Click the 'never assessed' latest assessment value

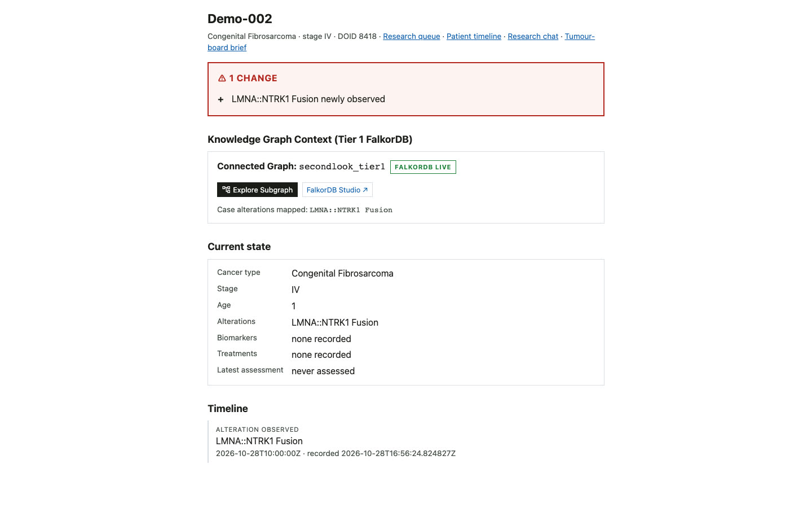tap(323, 371)
